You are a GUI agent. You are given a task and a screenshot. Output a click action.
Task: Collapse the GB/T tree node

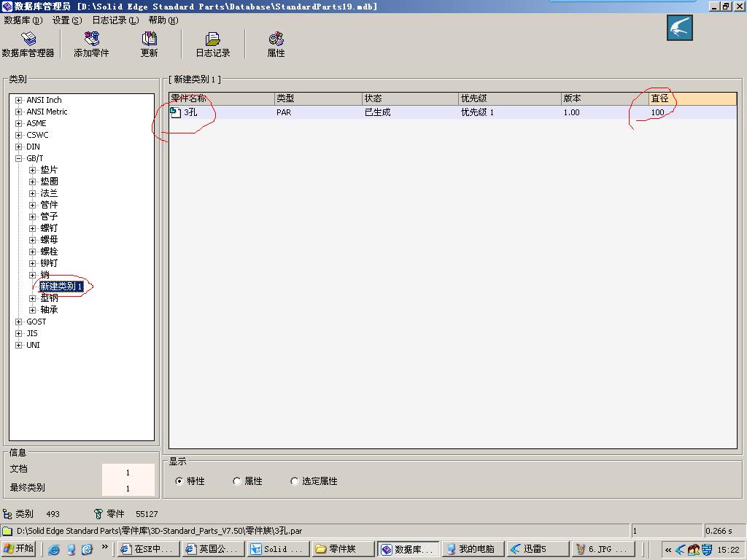pyautogui.click(x=18, y=158)
